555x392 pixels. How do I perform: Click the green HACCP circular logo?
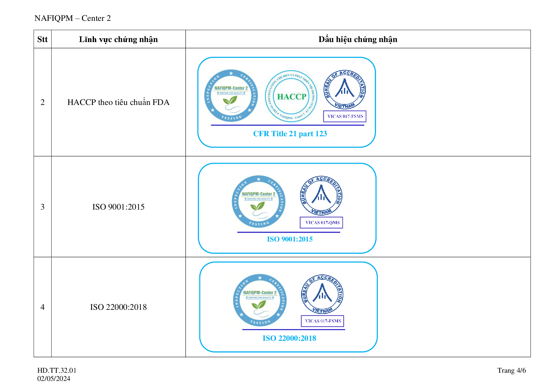[291, 96]
